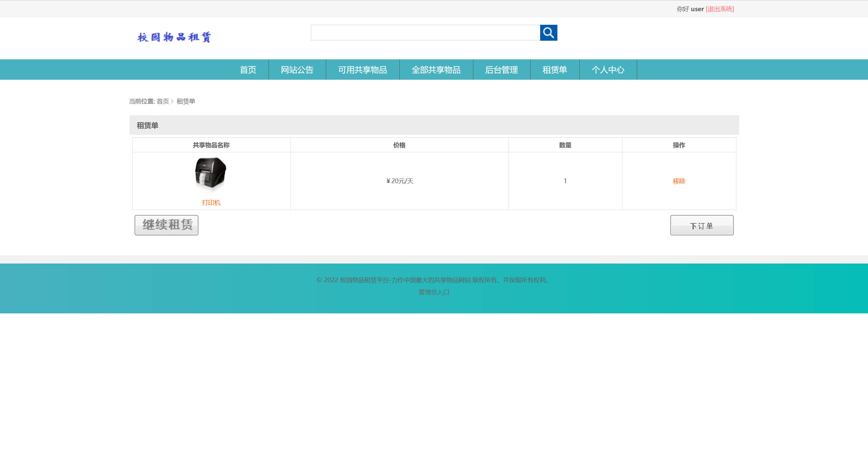
Task: Open the 后台管理 admin section
Action: click(501, 70)
